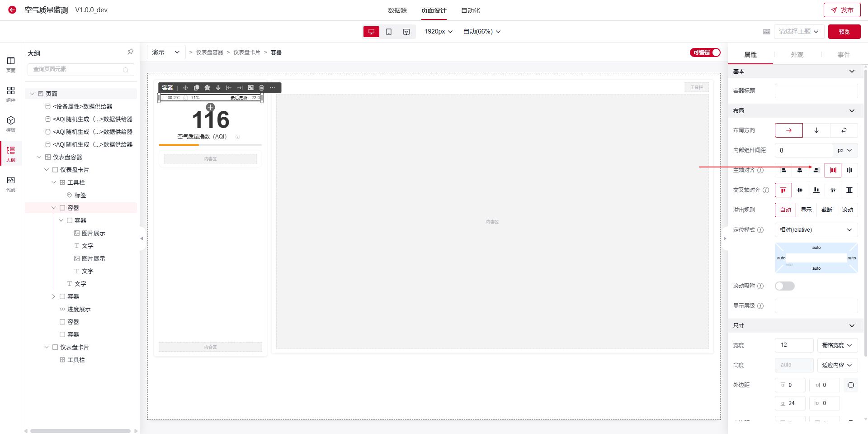Screen dimensions: 868x434
Task: Open the 代码 code sidebar panel
Action: click(11, 183)
